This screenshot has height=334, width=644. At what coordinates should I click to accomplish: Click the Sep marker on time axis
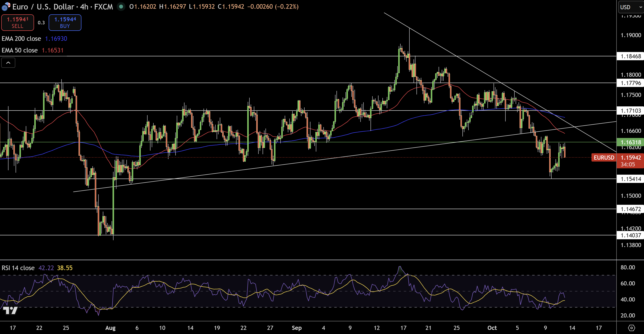(x=297, y=328)
